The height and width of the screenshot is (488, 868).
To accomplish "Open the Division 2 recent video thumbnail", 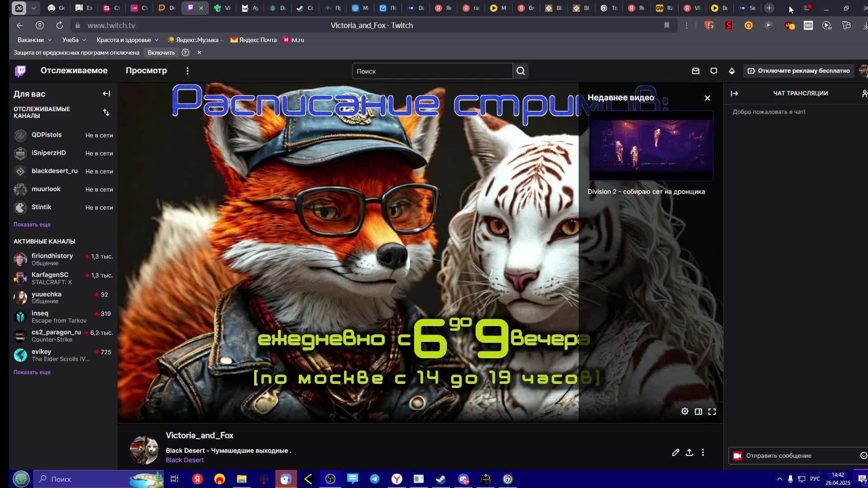I will [x=651, y=146].
